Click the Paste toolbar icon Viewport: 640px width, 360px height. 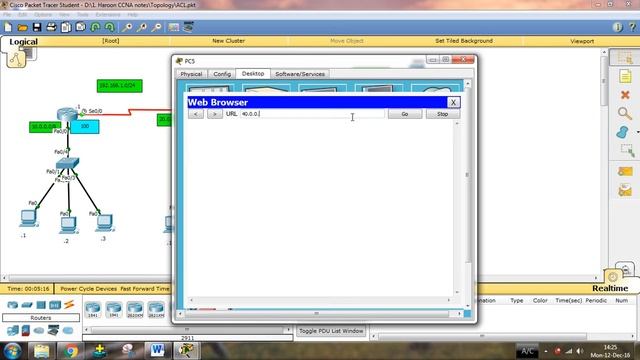[x=81, y=27]
